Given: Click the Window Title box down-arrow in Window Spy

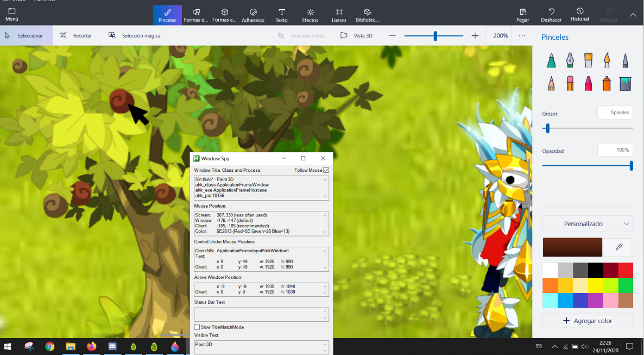Looking at the screenshot, I should click(x=325, y=196).
